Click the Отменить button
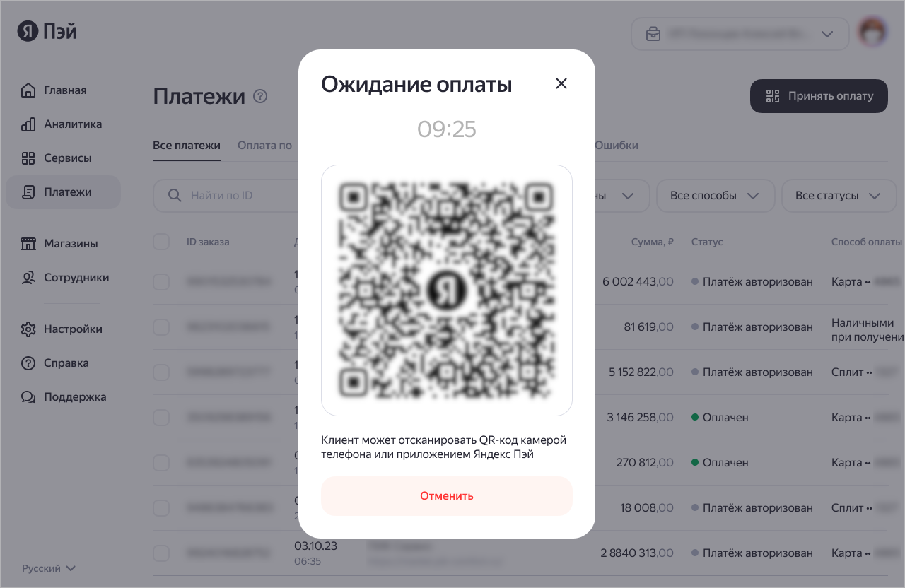905x588 pixels. point(447,496)
